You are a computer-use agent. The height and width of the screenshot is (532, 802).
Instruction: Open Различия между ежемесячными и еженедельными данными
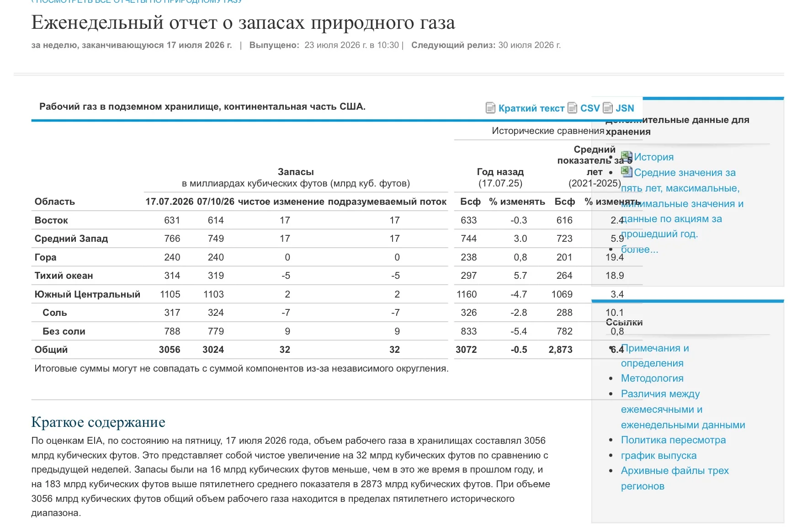[683, 410]
